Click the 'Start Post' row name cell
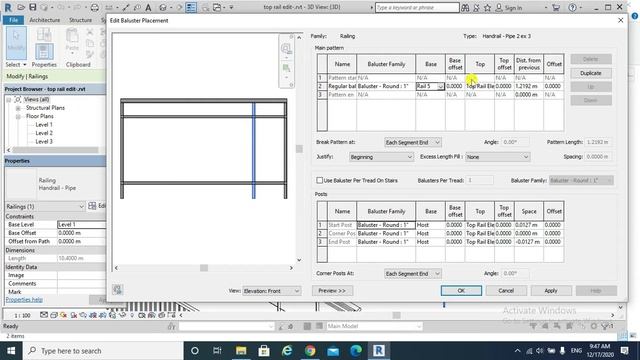This screenshot has height=360, width=640. point(342,225)
